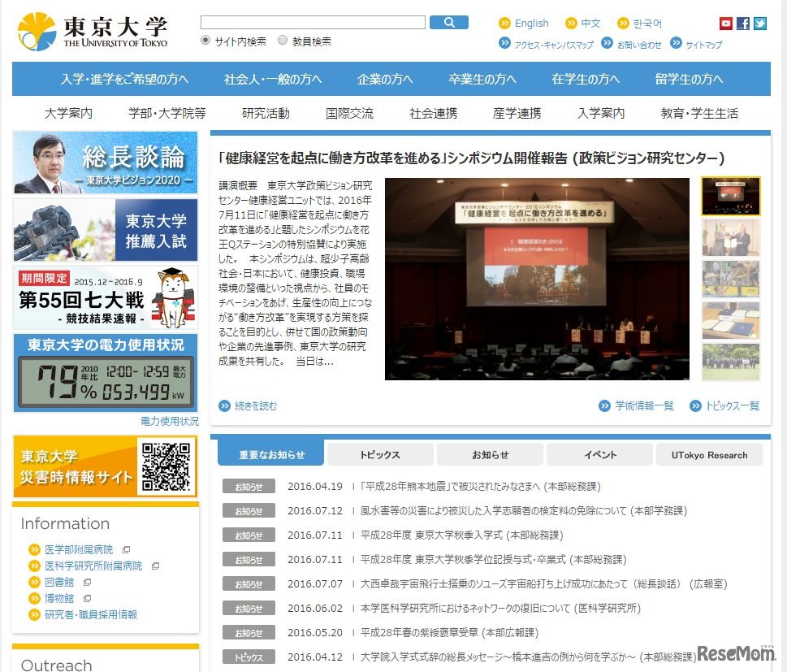
Task: Click external-link icon next to 博物館
Action: point(87,598)
